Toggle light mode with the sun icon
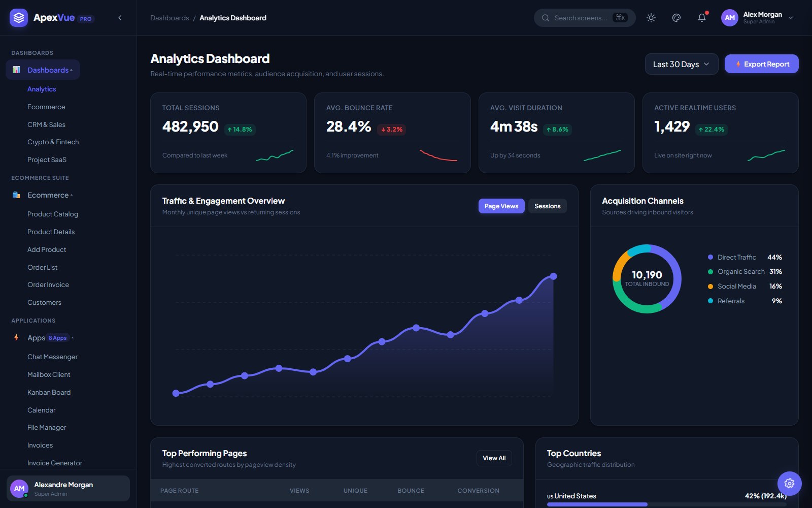Screen dimensions: 812x508 pos(651,18)
